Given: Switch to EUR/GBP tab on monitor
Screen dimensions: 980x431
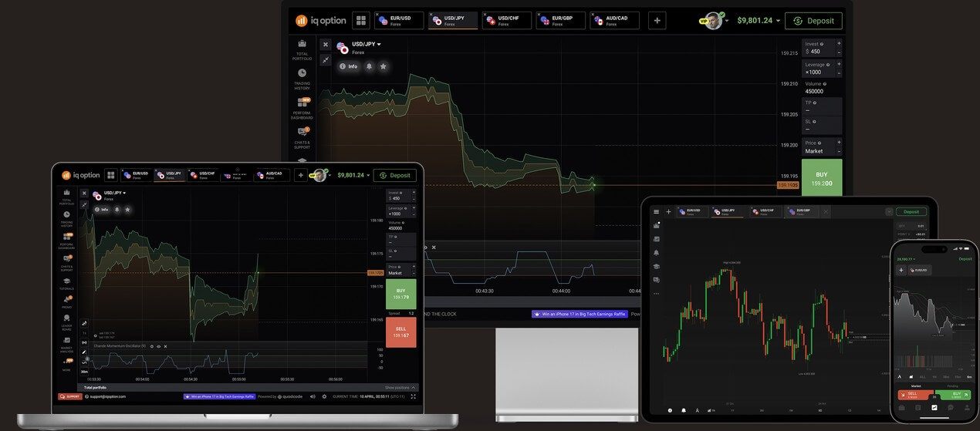Looking at the screenshot, I should pos(561,21).
